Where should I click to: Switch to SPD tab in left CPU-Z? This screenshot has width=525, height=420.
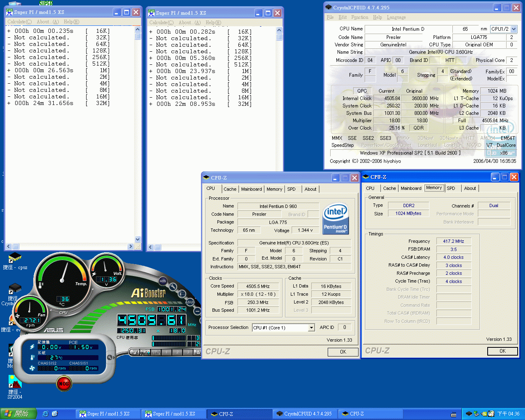click(291, 189)
